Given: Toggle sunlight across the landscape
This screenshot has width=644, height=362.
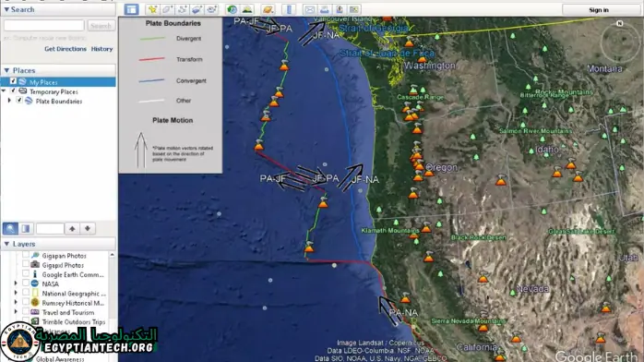Looking at the screenshot, I should click(247, 9).
